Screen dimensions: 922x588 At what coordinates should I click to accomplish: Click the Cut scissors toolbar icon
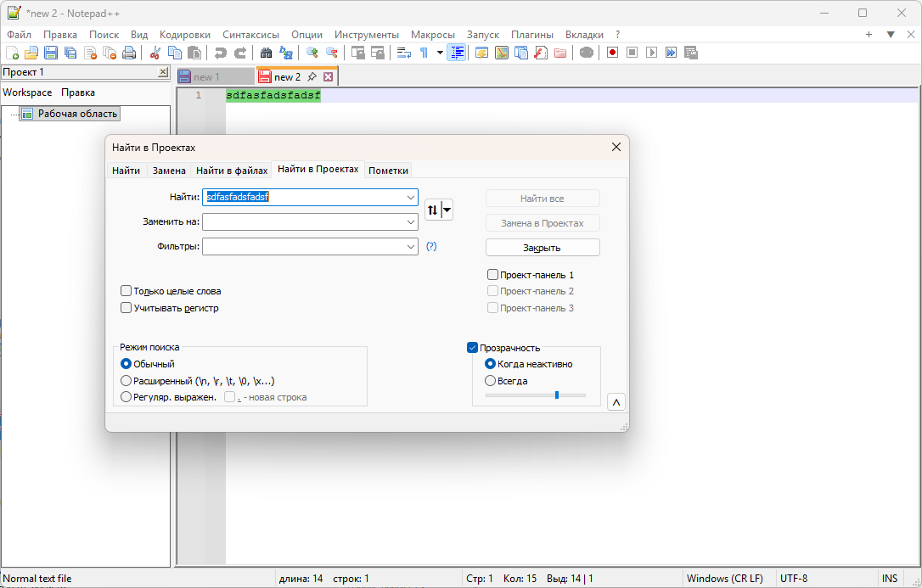155,53
